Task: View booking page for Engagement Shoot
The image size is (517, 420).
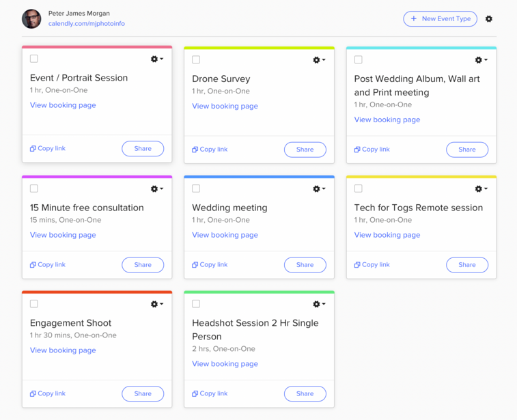Action: [x=63, y=350]
